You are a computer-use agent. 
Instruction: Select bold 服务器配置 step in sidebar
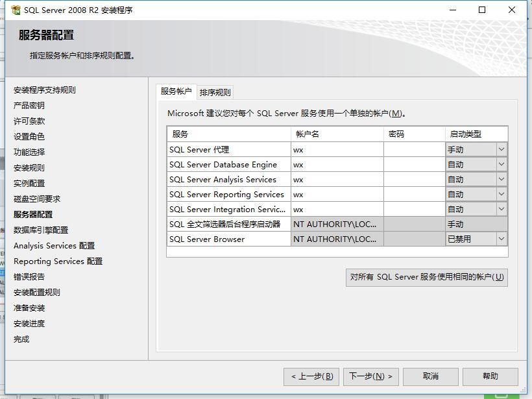pos(33,215)
